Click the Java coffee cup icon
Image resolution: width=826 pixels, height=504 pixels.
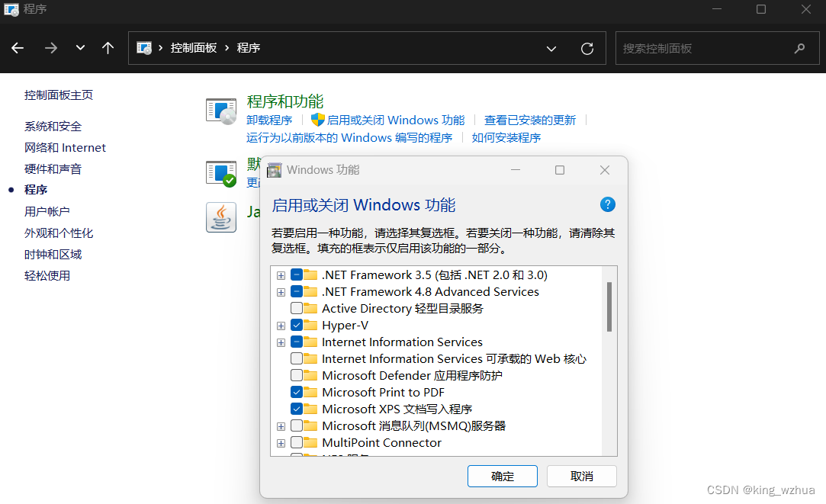coord(220,217)
